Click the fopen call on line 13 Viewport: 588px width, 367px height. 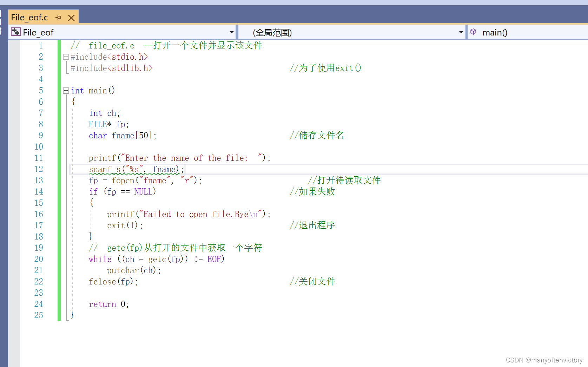(x=123, y=181)
